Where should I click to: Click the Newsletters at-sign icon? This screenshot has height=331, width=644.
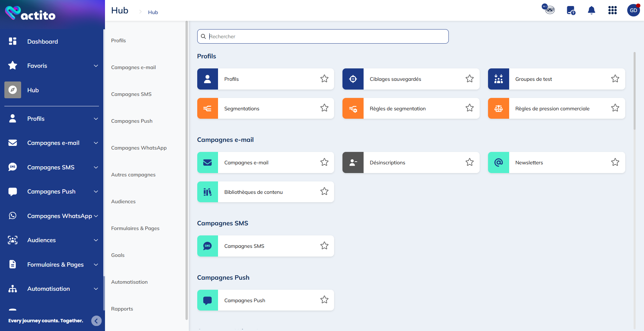(498, 163)
